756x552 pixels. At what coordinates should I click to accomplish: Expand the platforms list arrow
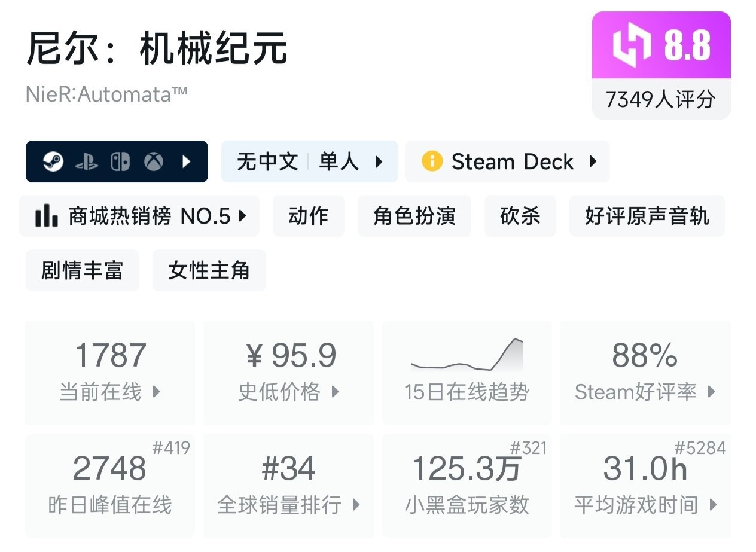(187, 161)
